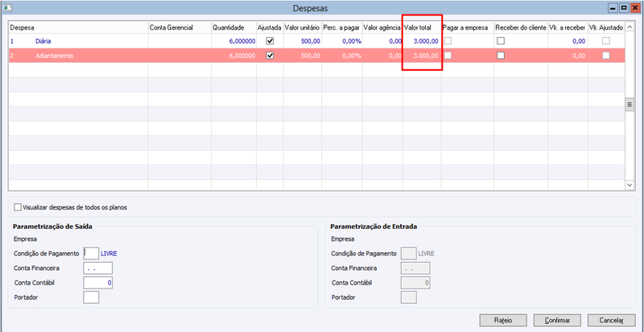Toggle Vlr. Ajustado checkbox in Adiantamento row
644x332 pixels.
click(606, 56)
